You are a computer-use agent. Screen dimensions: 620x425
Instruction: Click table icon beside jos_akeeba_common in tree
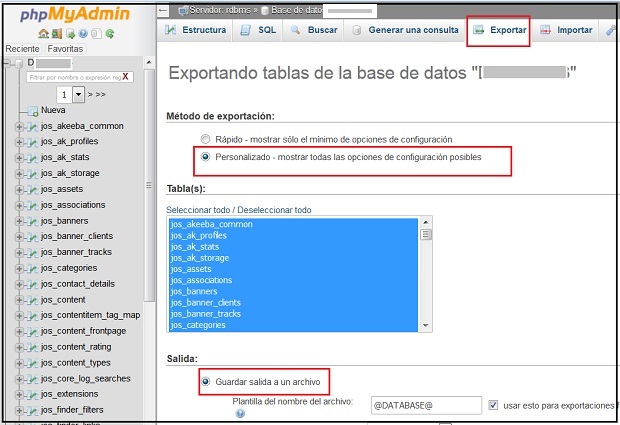point(32,127)
